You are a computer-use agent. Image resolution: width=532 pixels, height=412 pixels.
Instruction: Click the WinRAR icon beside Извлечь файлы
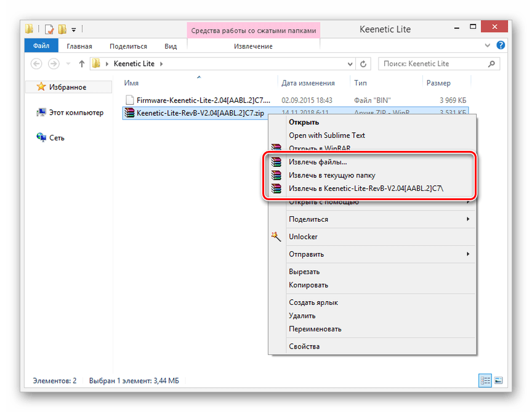(276, 162)
